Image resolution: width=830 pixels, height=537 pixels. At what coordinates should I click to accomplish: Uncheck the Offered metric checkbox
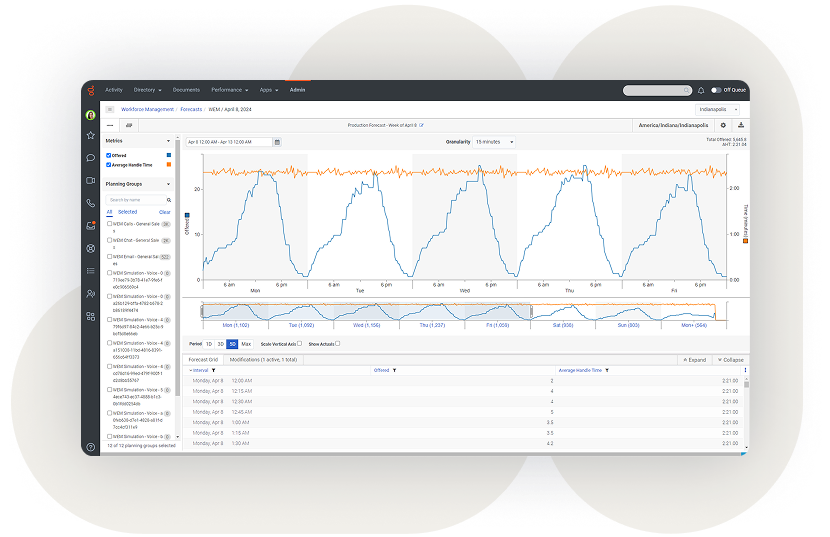(x=109, y=155)
